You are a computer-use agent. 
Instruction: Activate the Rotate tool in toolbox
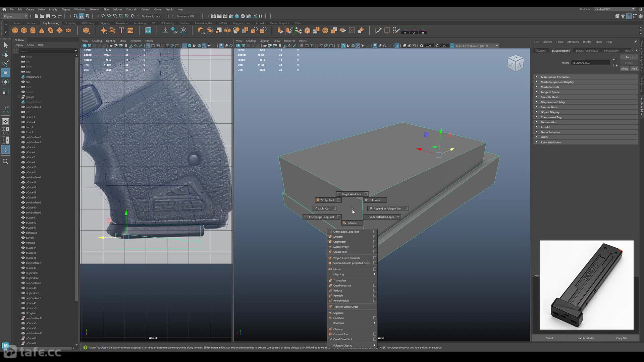pos(6,82)
